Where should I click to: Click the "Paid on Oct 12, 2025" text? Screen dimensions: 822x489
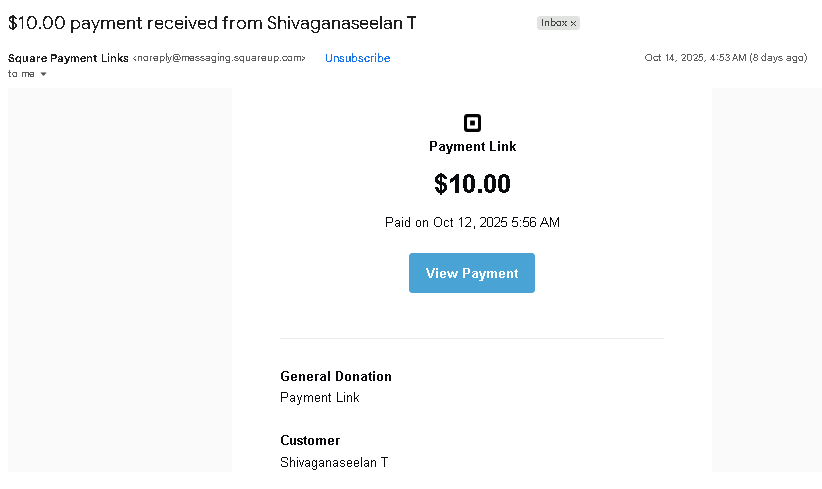coord(472,222)
